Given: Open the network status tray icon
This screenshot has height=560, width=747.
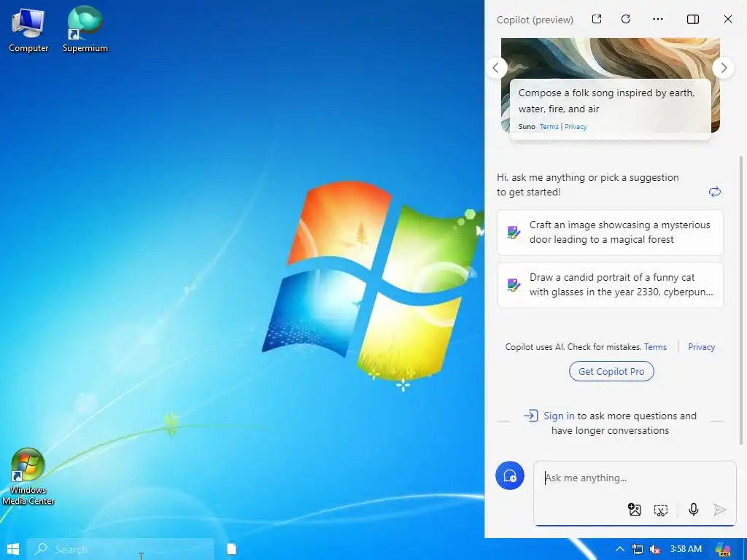Looking at the screenshot, I should click(x=638, y=550).
